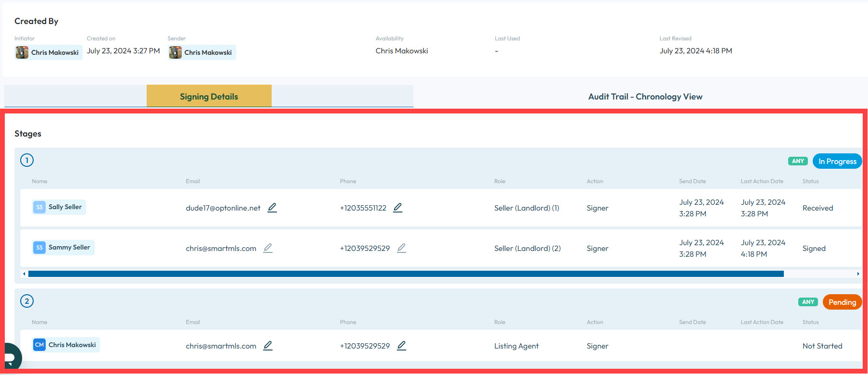Screen dimensions: 868x375
Task: Click Chris Makowski's Signer action in stage 2
Action: click(x=597, y=346)
